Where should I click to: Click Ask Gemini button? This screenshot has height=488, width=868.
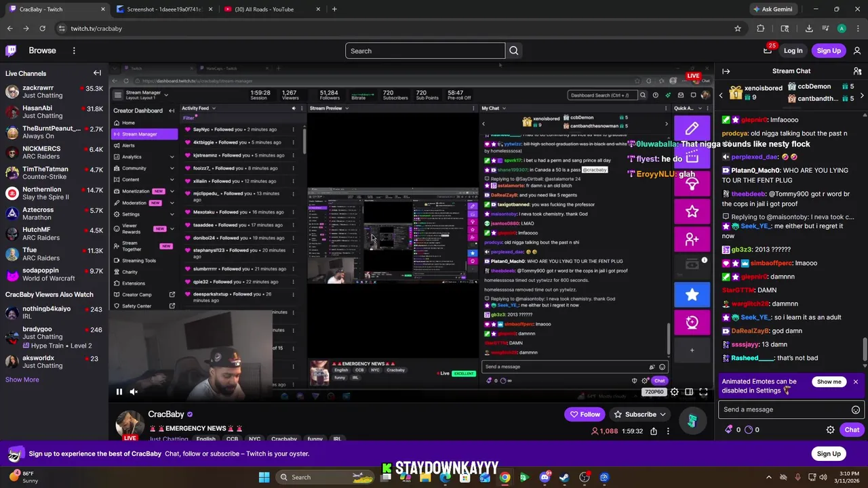click(772, 9)
